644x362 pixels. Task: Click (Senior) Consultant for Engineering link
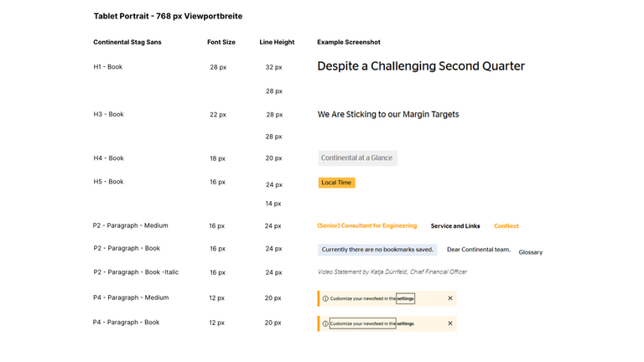point(366,226)
